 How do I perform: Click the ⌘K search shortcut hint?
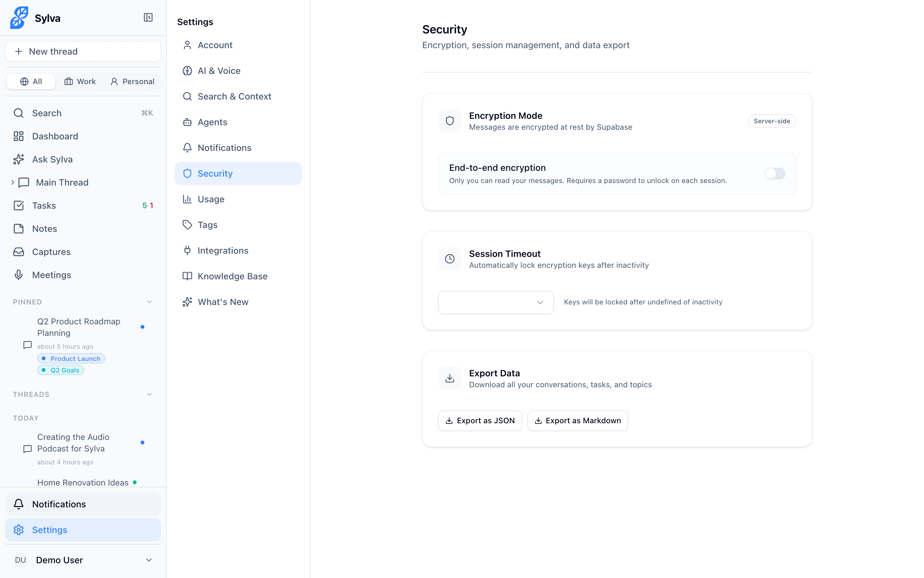click(x=147, y=113)
